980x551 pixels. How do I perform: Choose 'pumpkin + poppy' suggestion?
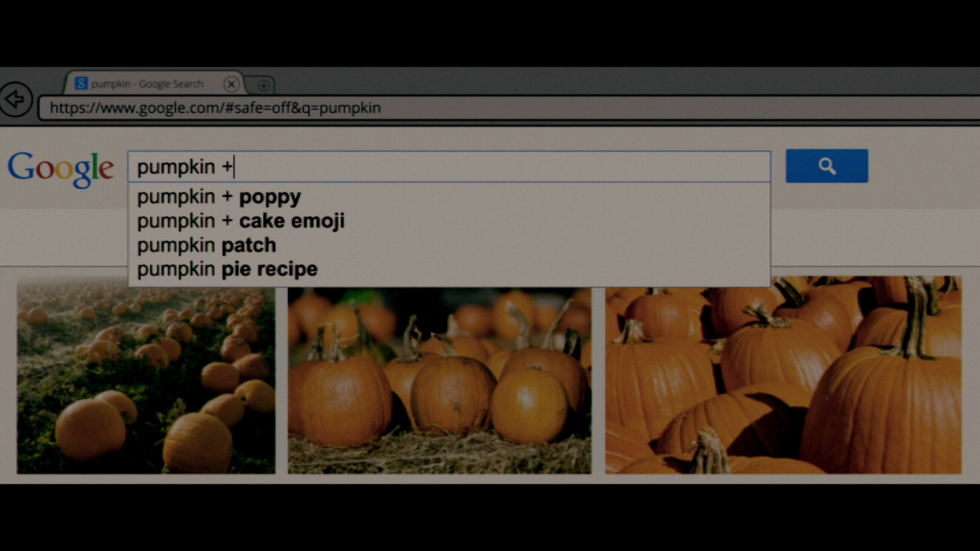(x=219, y=197)
